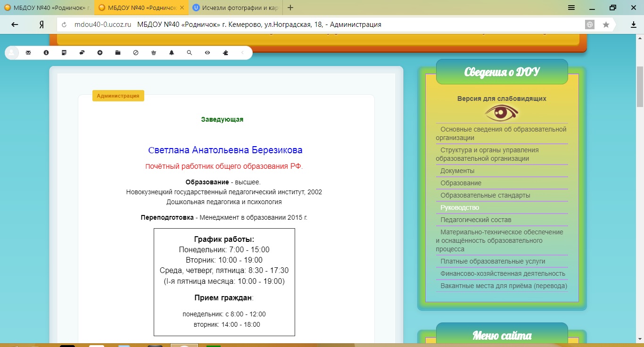Viewport: 644px width, 347px height.
Task: Click the Yandex Я home button
Action: pos(41,25)
